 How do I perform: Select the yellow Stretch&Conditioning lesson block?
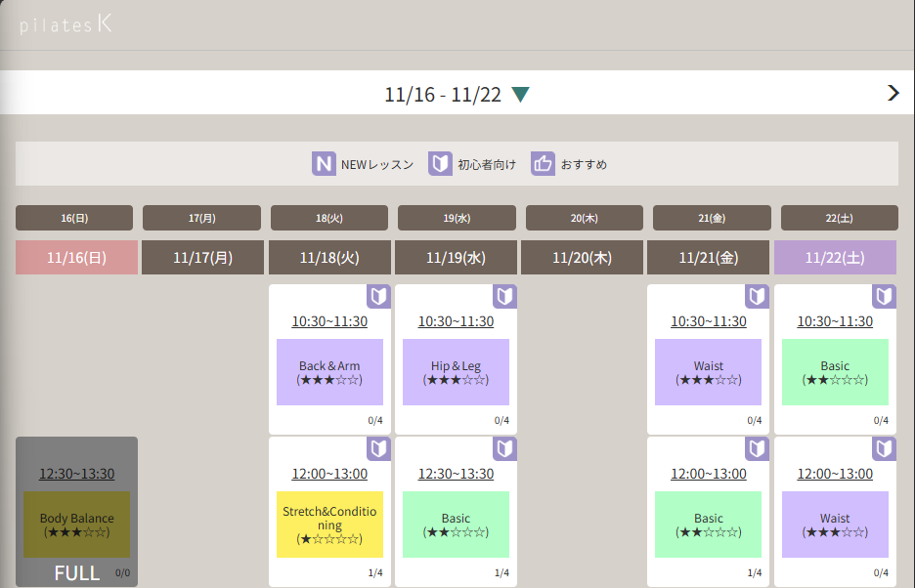tap(329, 525)
